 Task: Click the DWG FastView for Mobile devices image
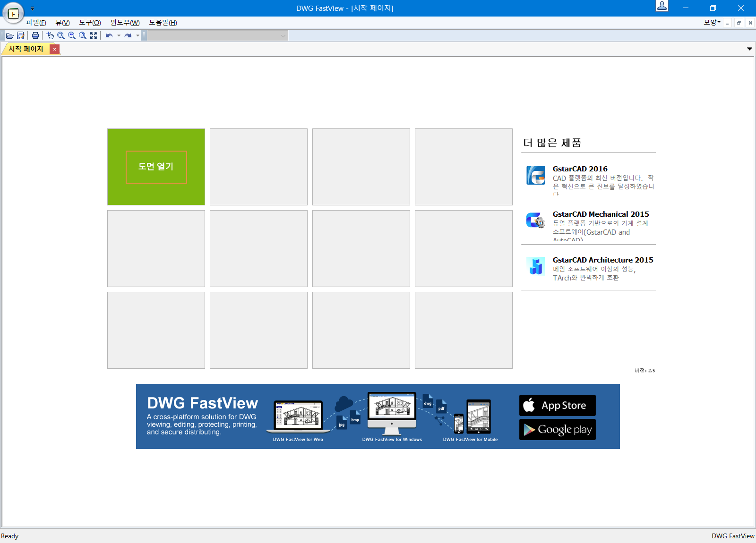pos(472,417)
